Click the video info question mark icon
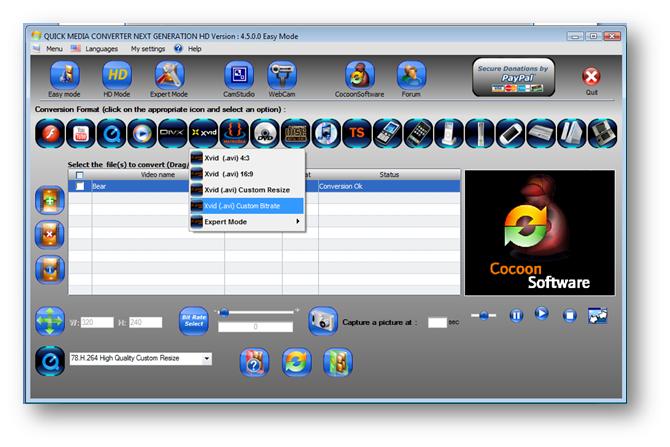This screenshot has height=447, width=670. (254, 362)
